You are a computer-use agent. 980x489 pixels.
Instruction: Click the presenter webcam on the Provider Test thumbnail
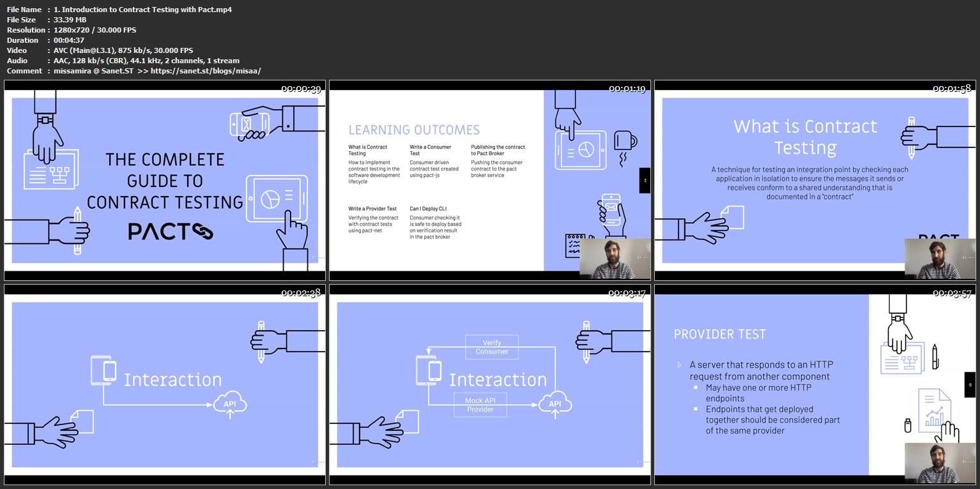940,464
